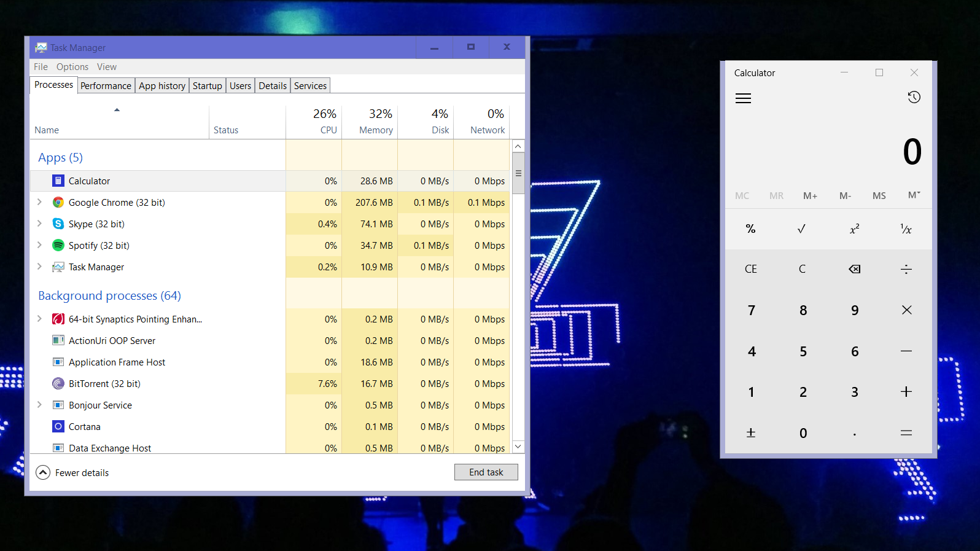Screen dimensions: 980x551
Task: Expand the Skype process group
Action: point(39,224)
